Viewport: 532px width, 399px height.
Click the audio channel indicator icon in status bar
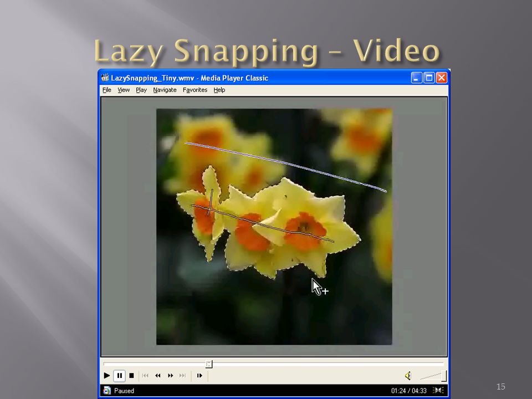click(438, 391)
